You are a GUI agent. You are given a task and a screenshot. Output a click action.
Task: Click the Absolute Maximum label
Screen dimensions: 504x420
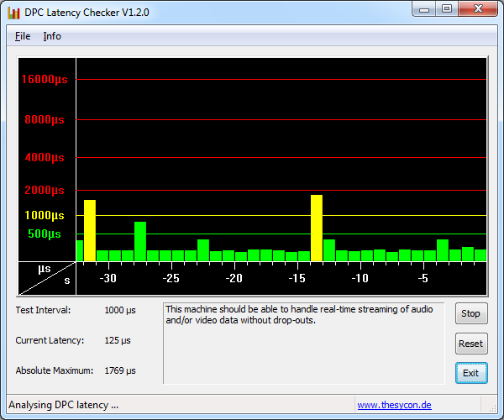click(55, 370)
